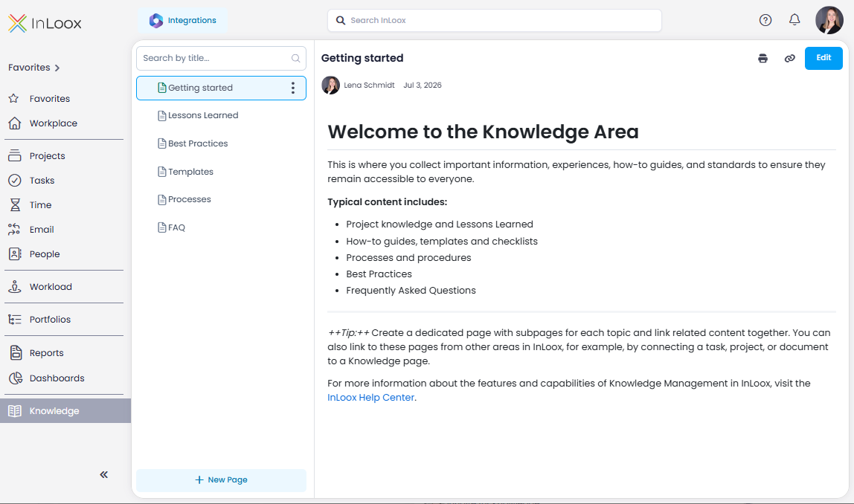The height and width of the screenshot is (504, 854).
Task: Open the notifications bell
Action: point(794,19)
